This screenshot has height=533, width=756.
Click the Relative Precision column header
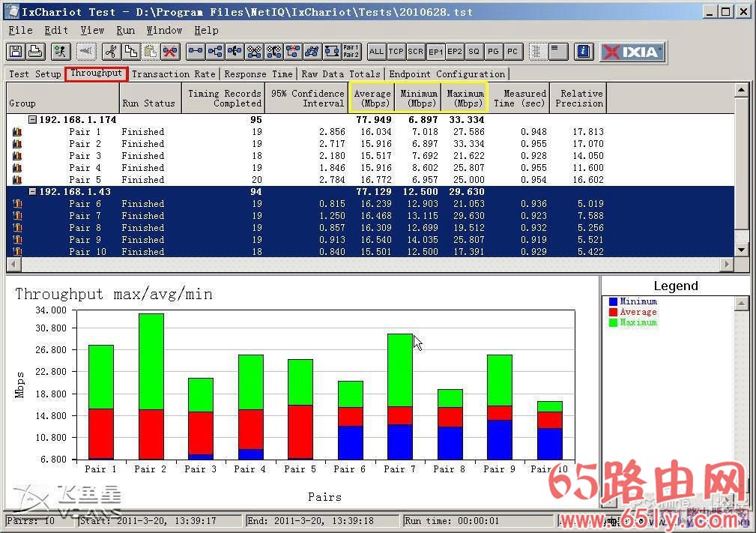coord(578,98)
